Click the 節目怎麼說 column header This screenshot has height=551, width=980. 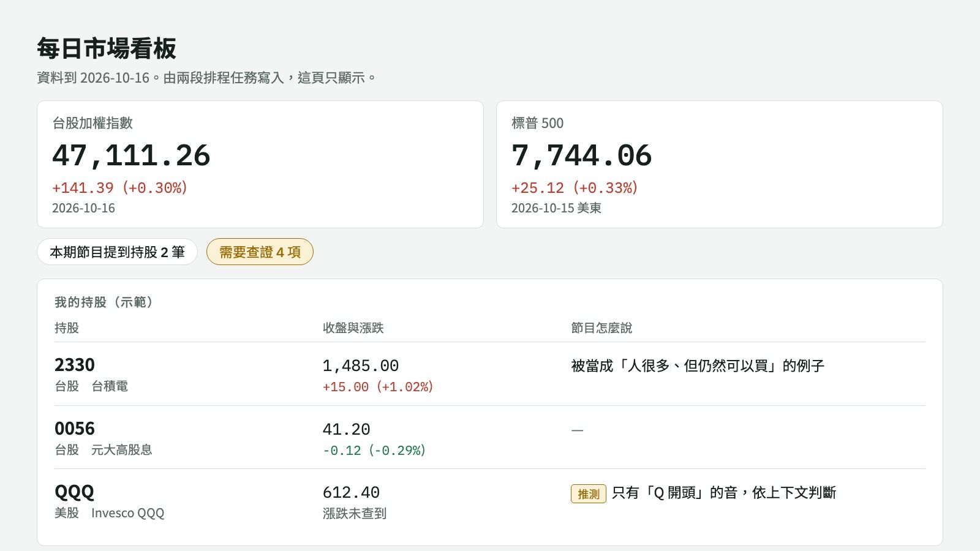tap(601, 328)
